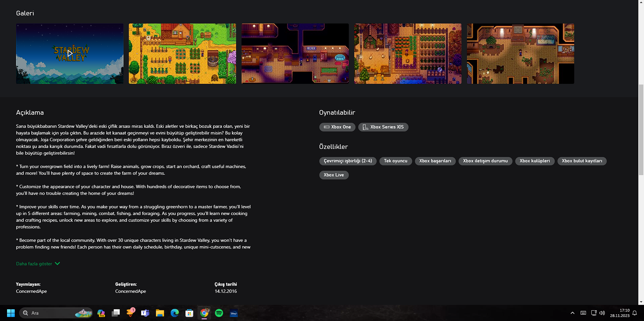The height and width of the screenshot is (321, 644).
Task: Open the clock showing 17:10 and 28.11.2023
Action: pyautogui.click(x=620, y=313)
